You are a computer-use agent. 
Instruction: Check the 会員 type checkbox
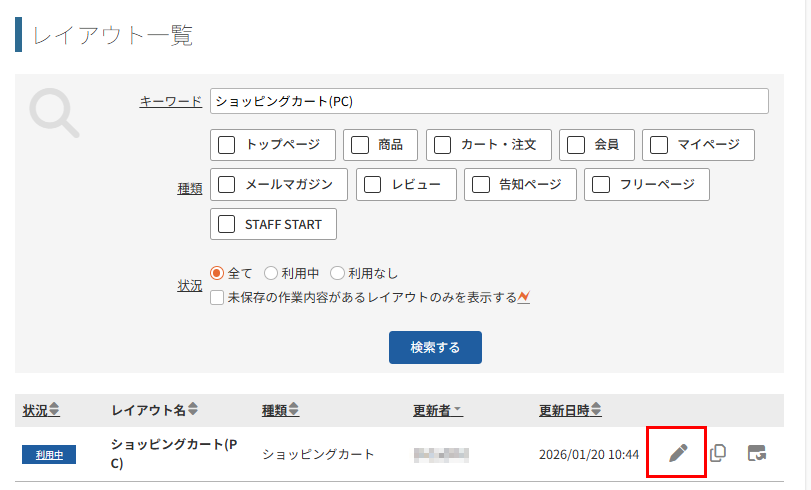(576, 145)
